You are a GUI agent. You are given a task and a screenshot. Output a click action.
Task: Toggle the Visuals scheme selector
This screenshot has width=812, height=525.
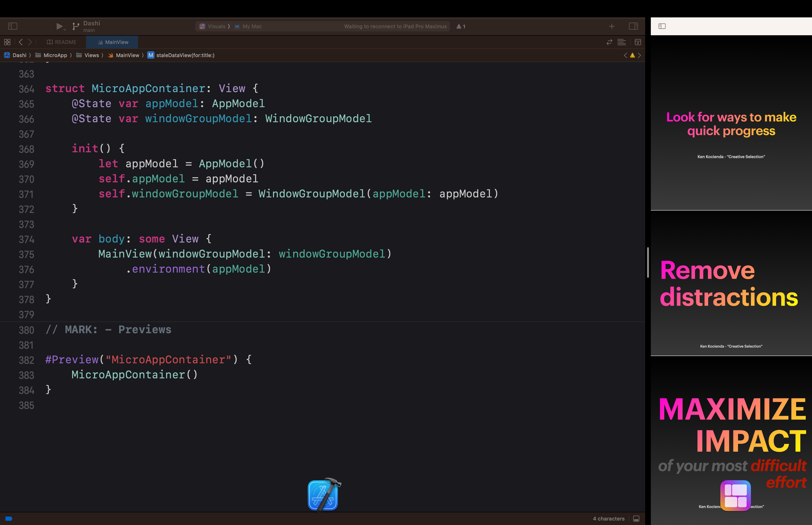click(216, 26)
